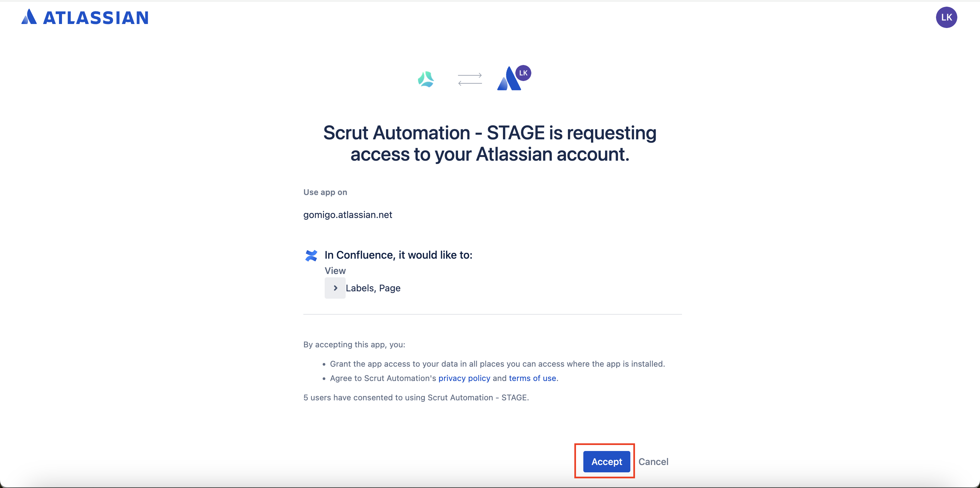The width and height of the screenshot is (980, 488).
Task: Click the requesting access headline
Action: coord(490,143)
